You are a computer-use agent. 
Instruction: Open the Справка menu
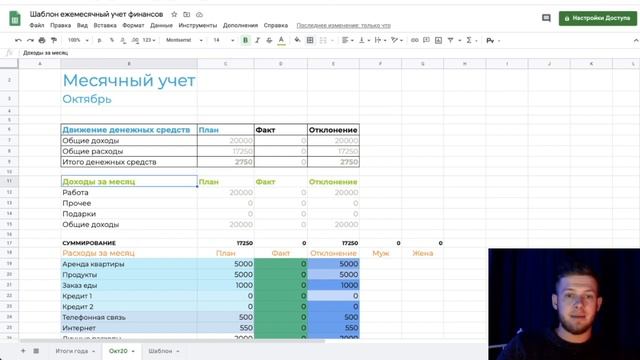(276, 25)
